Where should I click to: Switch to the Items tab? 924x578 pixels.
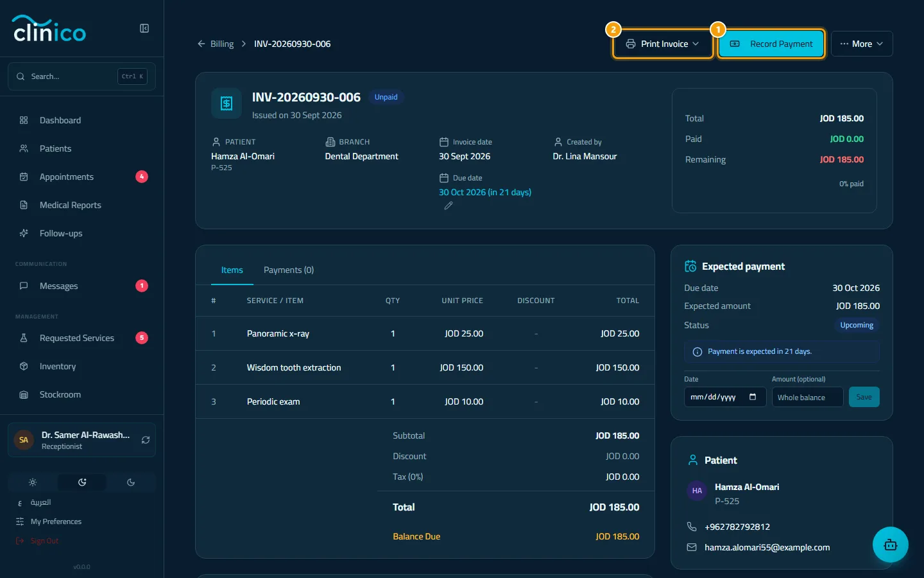pos(232,270)
